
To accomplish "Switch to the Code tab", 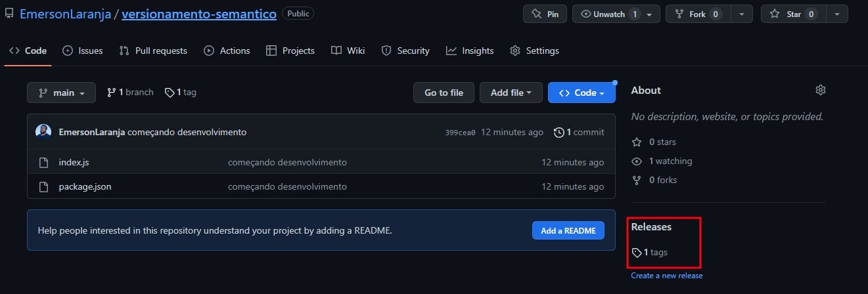I will (x=28, y=51).
